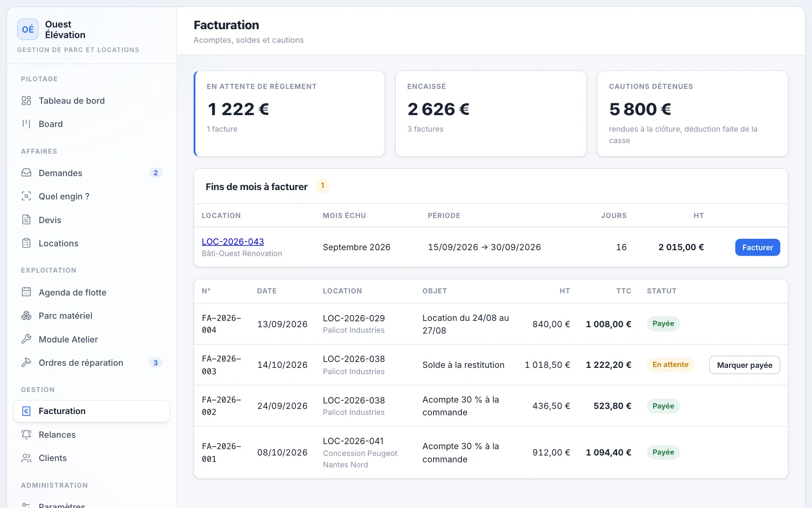Screen dimensions: 812x508
Task: Click the Payée badge for FA-2026-004
Action: 663,323
